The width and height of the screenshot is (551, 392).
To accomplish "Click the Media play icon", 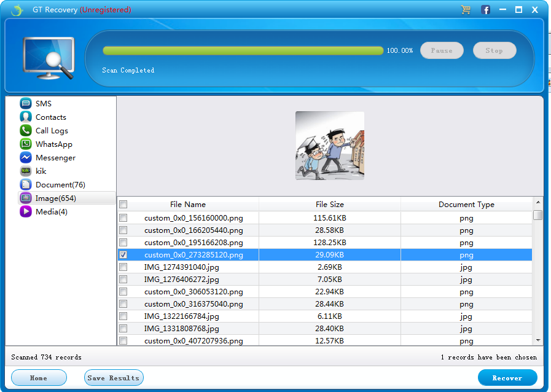I will point(26,211).
